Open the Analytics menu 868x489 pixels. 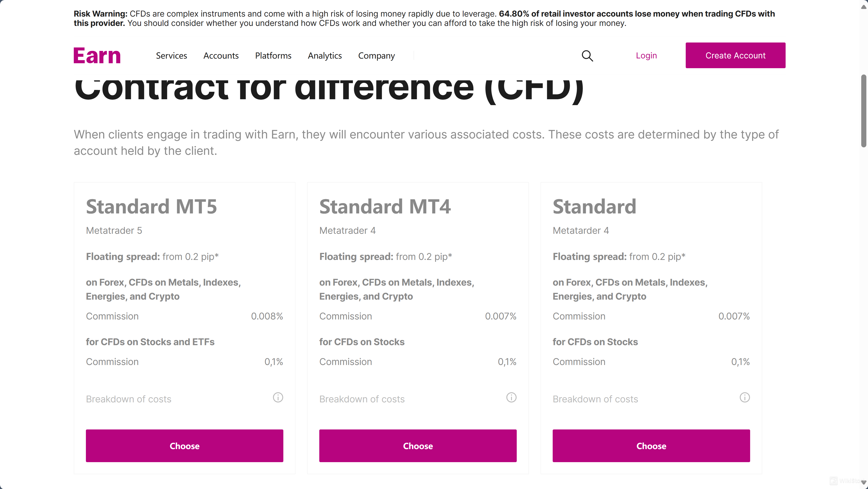tap(324, 56)
